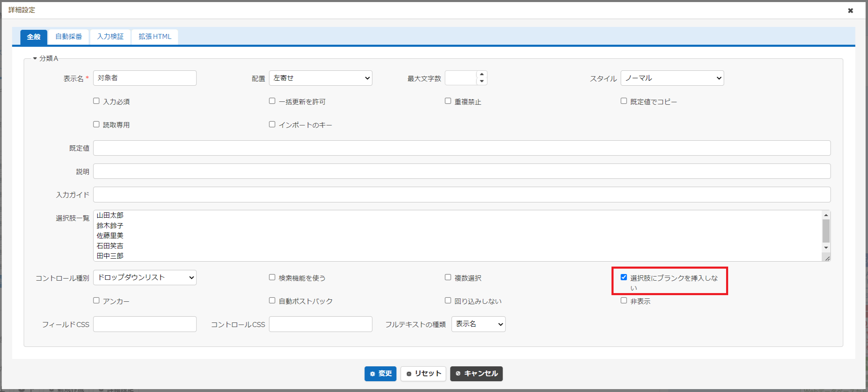Click 山田太郎 in the 選択肢一覧 textarea
The width and height of the screenshot is (868, 392).
[x=110, y=215]
